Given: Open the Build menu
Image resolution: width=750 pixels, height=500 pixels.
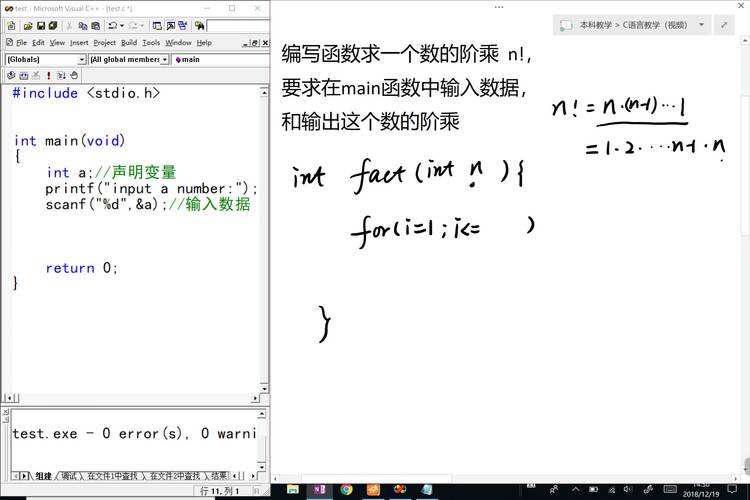Looking at the screenshot, I should pos(129,43).
